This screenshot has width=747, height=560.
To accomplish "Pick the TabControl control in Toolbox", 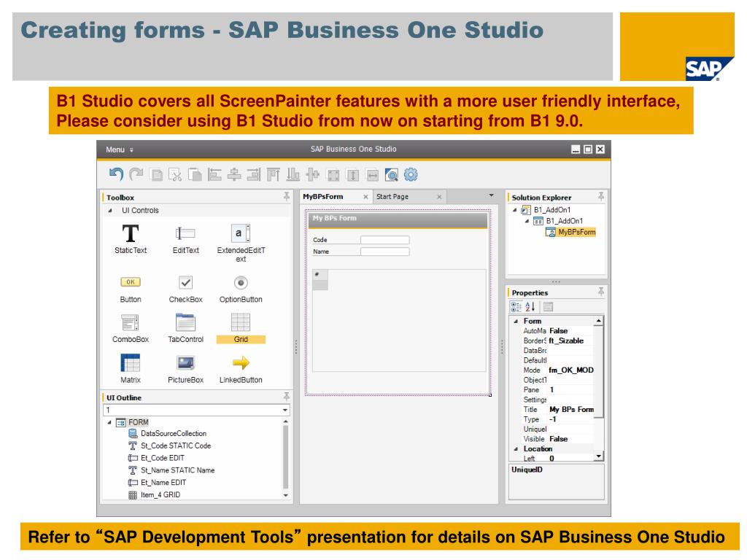I will click(185, 329).
